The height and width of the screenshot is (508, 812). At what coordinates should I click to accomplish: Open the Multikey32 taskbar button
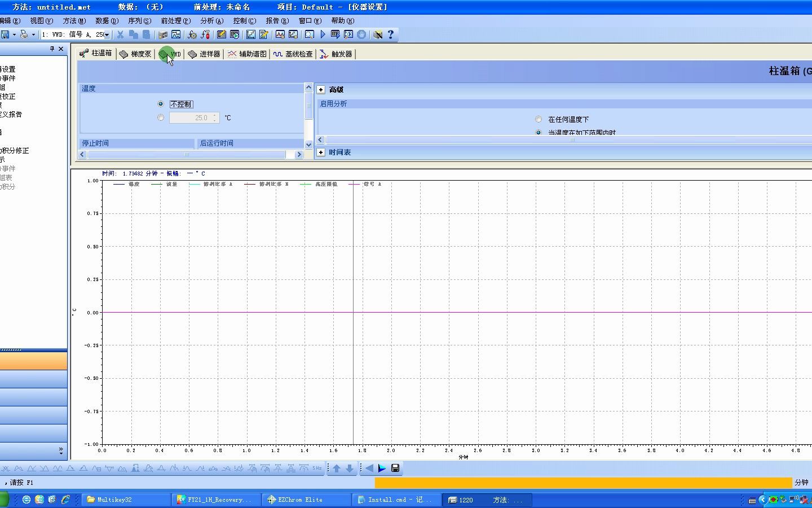(x=126, y=500)
